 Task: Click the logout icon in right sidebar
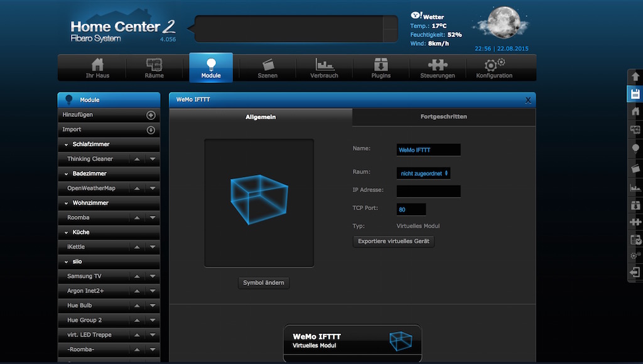tap(635, 272)
